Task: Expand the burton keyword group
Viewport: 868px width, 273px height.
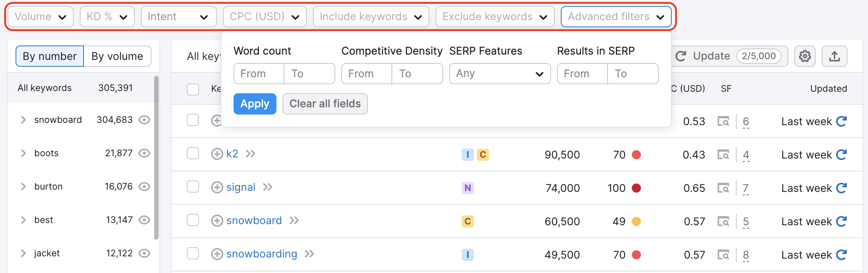Action: tap(24, 187)
